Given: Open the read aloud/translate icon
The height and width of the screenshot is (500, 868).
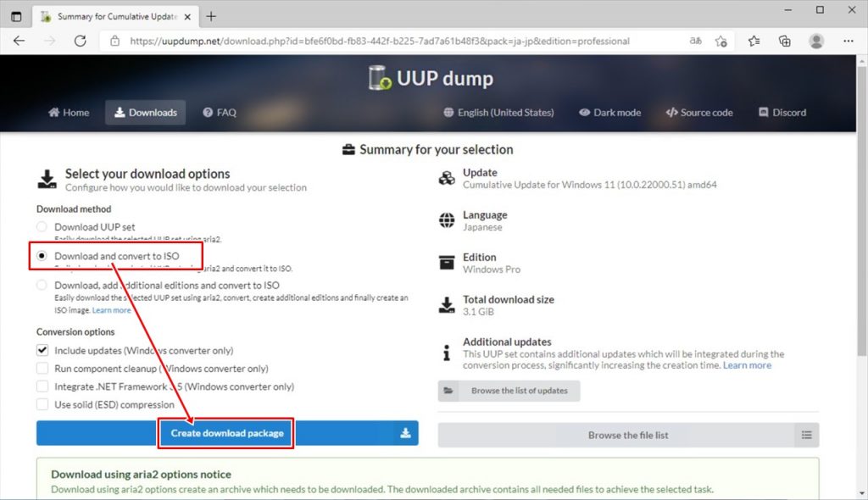Looking at the screenshot, I should [x=696, y=41].
